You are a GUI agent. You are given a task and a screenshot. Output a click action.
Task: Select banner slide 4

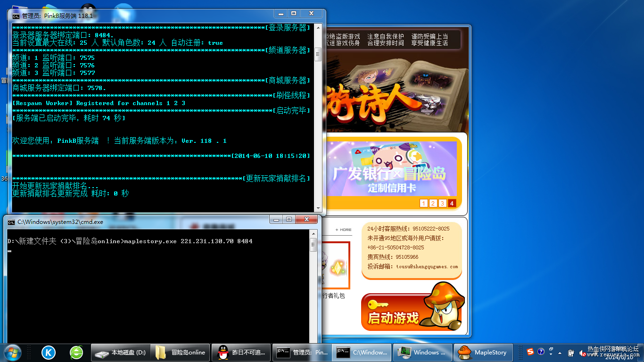click(452, 203)
